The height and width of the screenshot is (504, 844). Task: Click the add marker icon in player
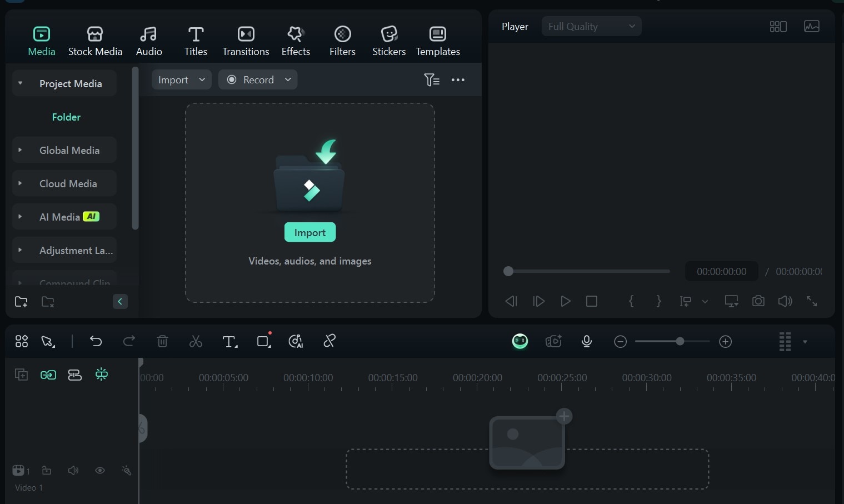click(x=686, y=301)
